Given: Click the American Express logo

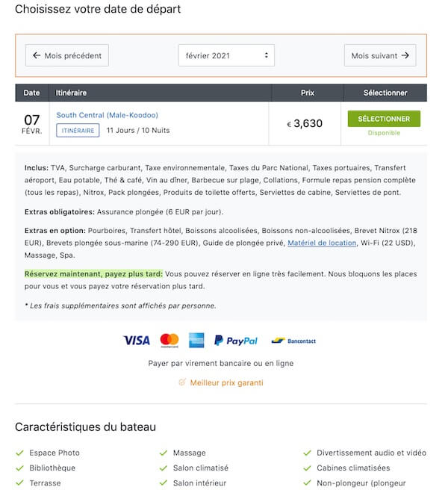Looking at the screenshot, I should [x=196, y=341].
